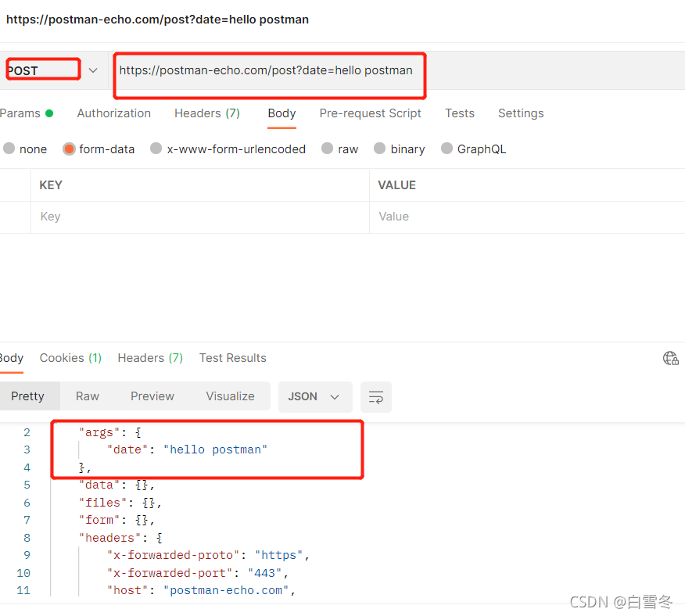Click the "headers" line in response

pyautogui.click(x=120, y=537)
